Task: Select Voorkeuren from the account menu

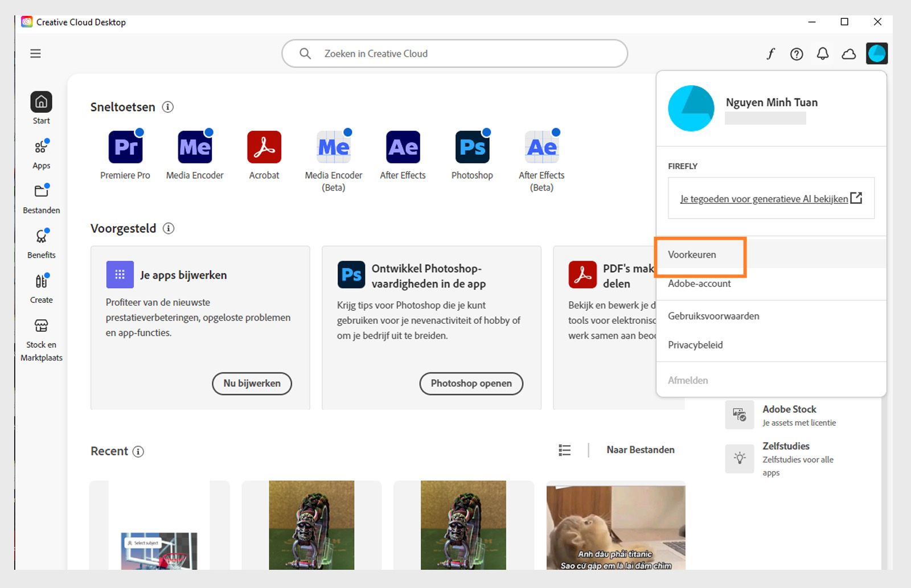Action: pos(692,255)
